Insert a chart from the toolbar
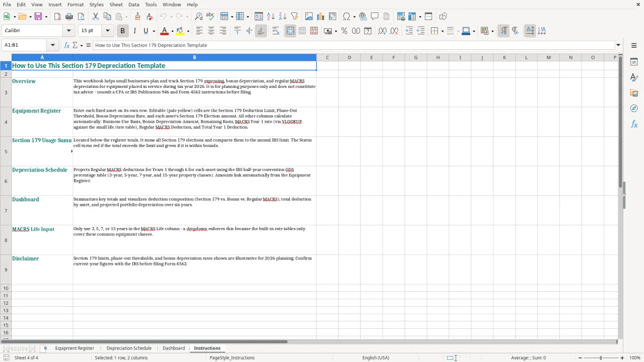The image size is (644, 362). pyautogui.click(x=321, y=17)
